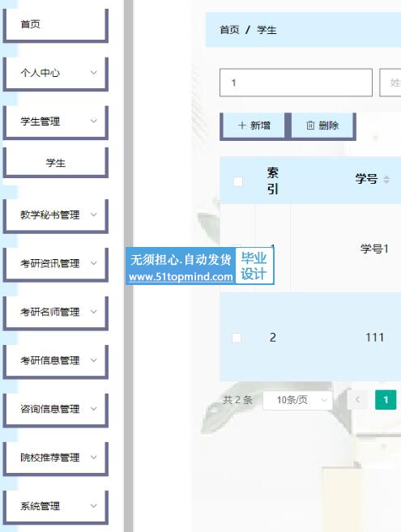The width and height of the screenshot is (401, 532).
Task: Select the 学生 submenu item
Action: click(56, 163)
